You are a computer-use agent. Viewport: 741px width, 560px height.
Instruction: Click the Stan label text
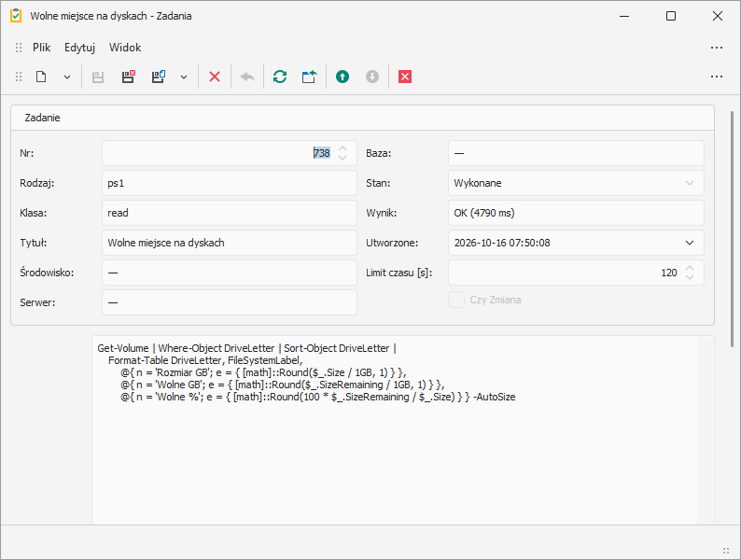click(378, 183)
